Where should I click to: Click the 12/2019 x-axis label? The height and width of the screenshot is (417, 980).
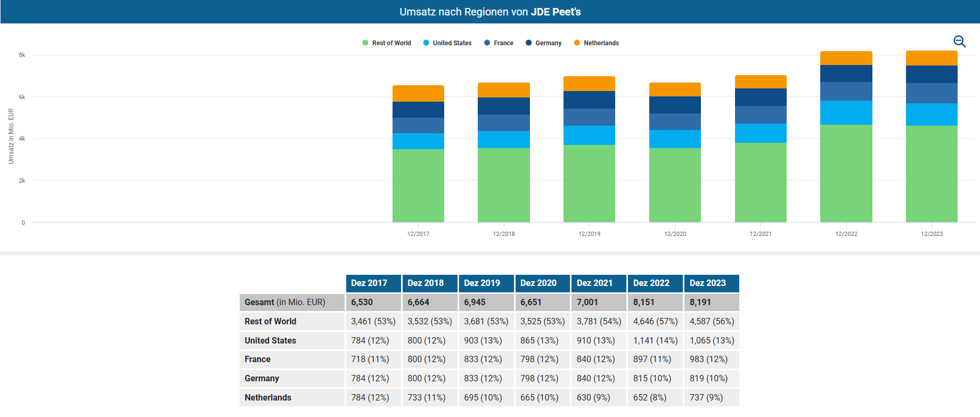(x=589, y=234)
